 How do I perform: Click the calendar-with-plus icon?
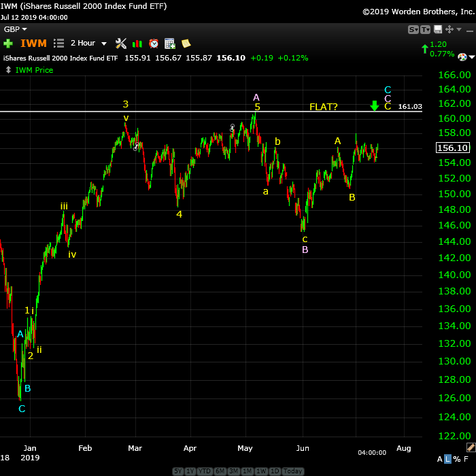[x=170, y=44]
